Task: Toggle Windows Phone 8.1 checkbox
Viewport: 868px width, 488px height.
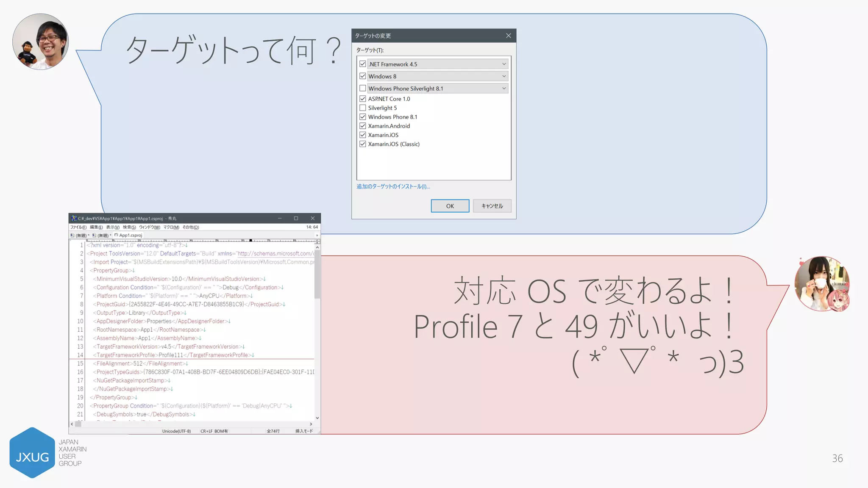Action: (x=362, y=117)
